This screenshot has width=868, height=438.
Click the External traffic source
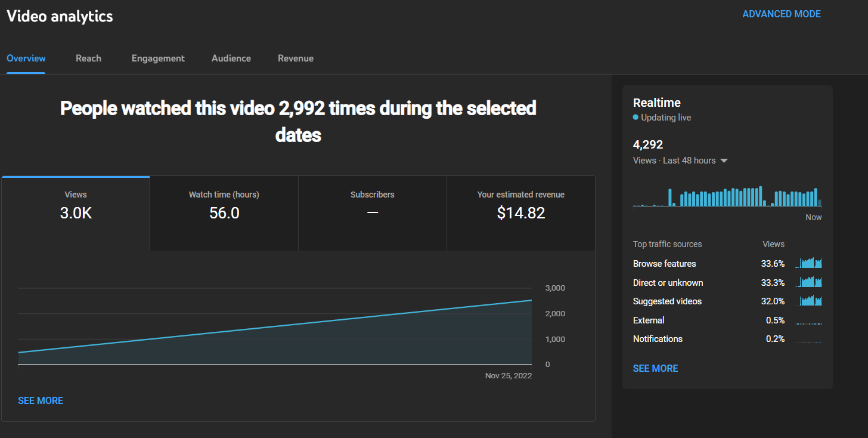pyautogui.click(x=649, y=320)
